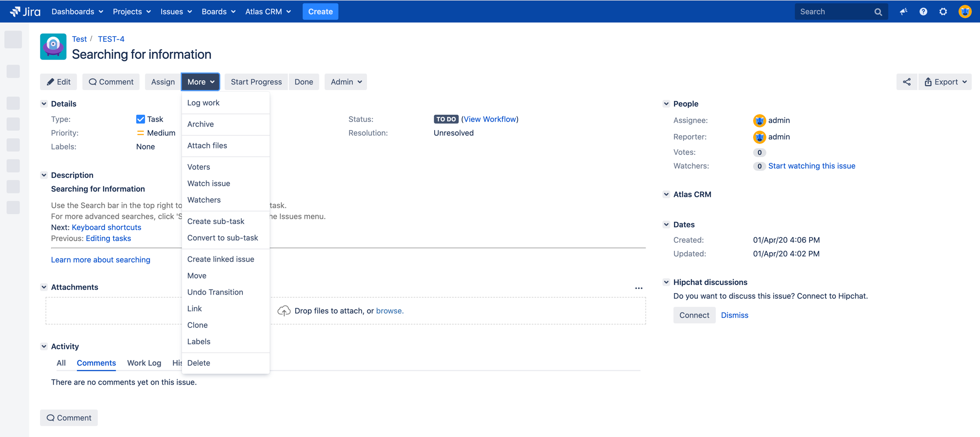980x437 pixels.
Task: Click the Jira logo in header
Action: tap(25, 11)
